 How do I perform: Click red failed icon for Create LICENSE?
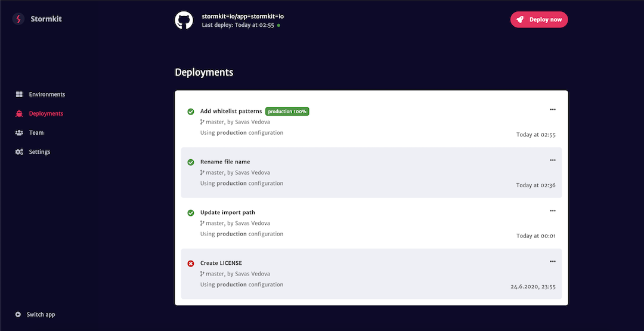[x=191, y=263]
